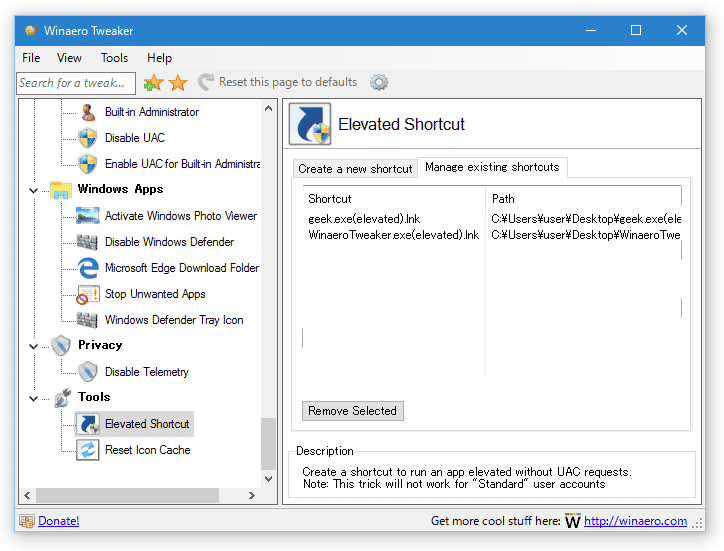
Task: Open the Help menu
Action: click(159, 58)
